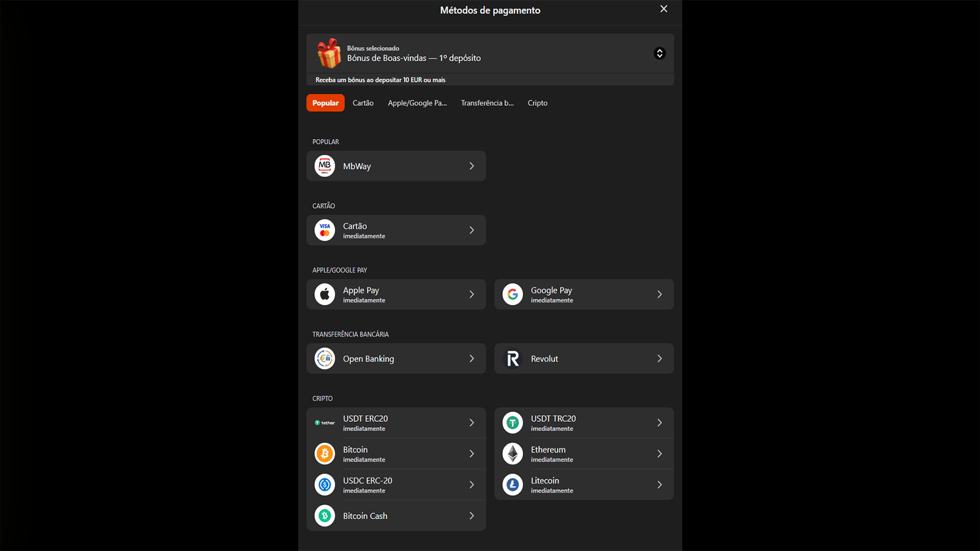The image size is (980, 551).
Task: Click the 'CARTÃO' section heading
Action: point(323,206)
